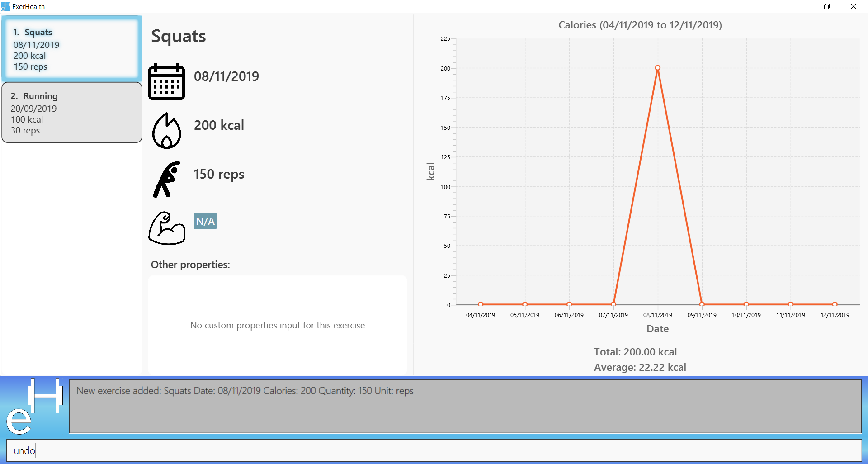Minimize the ExerHealth window
868x464 pixels.
pos(801,6)
